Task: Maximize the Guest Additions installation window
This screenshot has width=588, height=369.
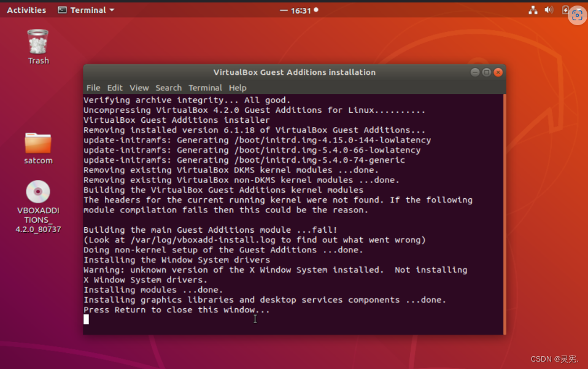Action: [x=486, y=72]
